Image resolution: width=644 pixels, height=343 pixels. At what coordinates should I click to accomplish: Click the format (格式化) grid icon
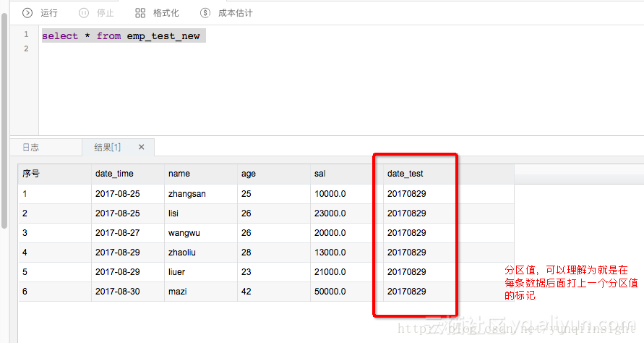[x=140, y=13]
